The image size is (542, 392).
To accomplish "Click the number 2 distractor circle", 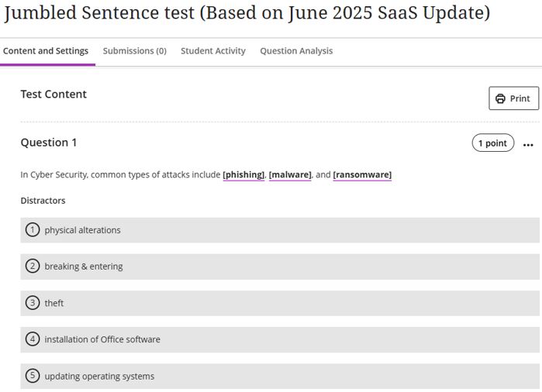I will pyautogui.click(x=33, y=266).
